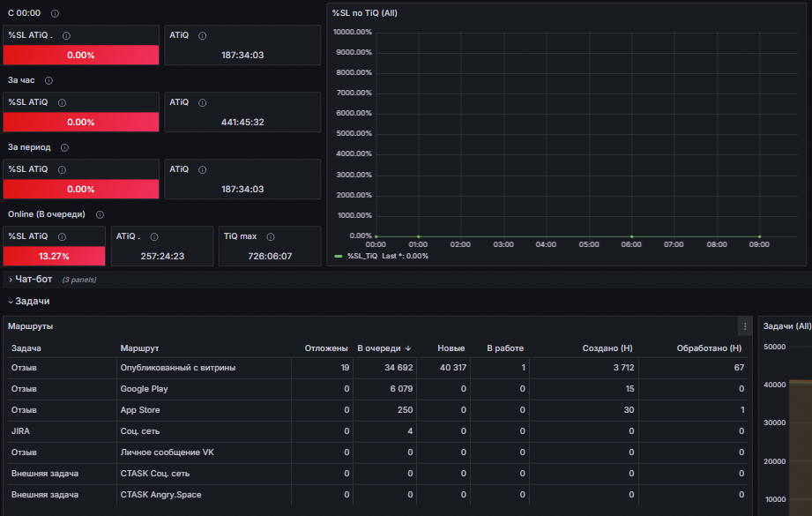This screenshot has width=812, height=516.
Task: Open info icon beside За час heading
Action: tap(48, 80)
